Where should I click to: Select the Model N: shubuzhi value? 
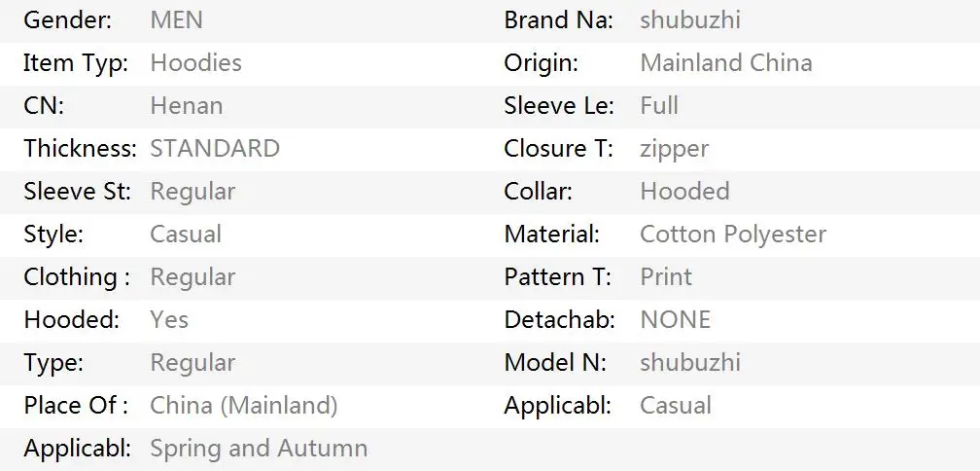tap(690, 362)
